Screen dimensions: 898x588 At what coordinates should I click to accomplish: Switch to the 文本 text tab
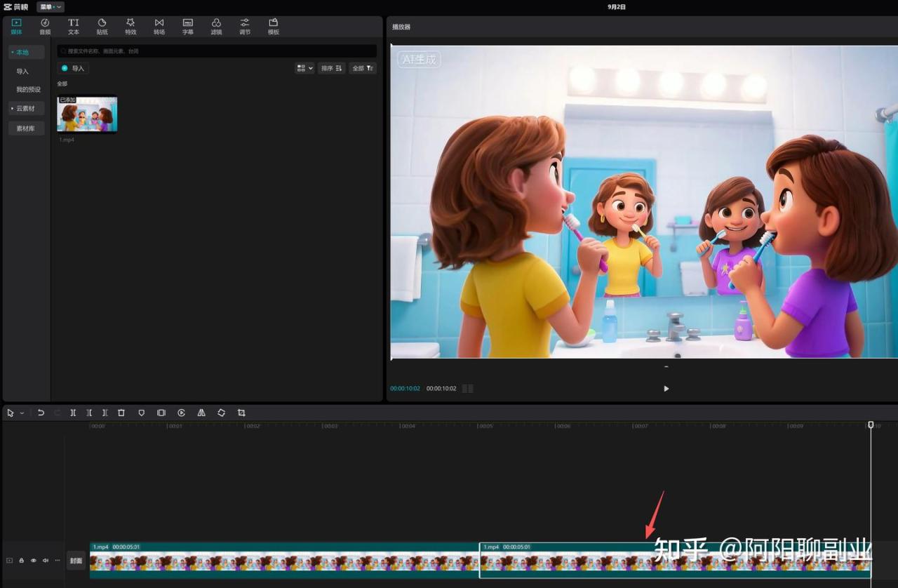click(x=74, y=27)
